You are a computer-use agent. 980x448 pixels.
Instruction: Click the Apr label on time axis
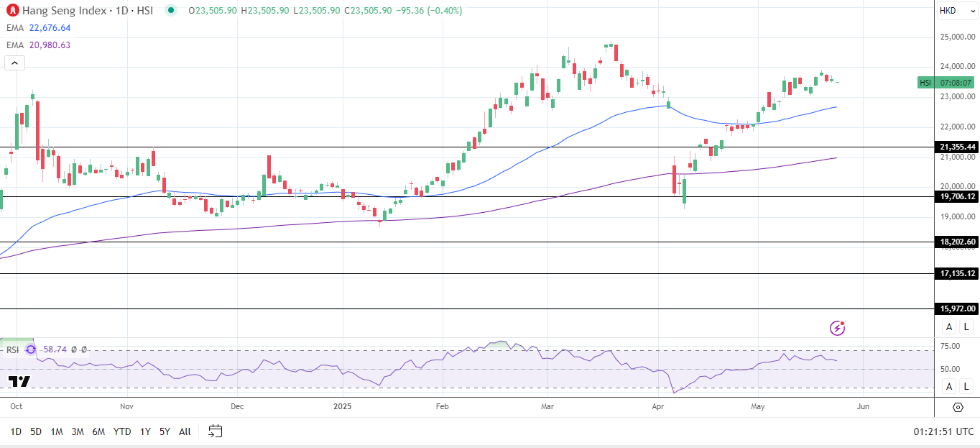[x=657, y=406]
